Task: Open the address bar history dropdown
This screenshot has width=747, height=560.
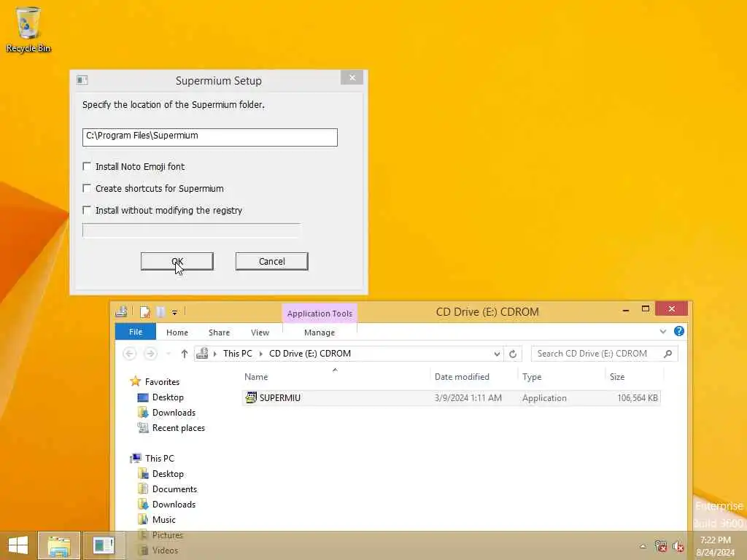Action: click(497, 354)
